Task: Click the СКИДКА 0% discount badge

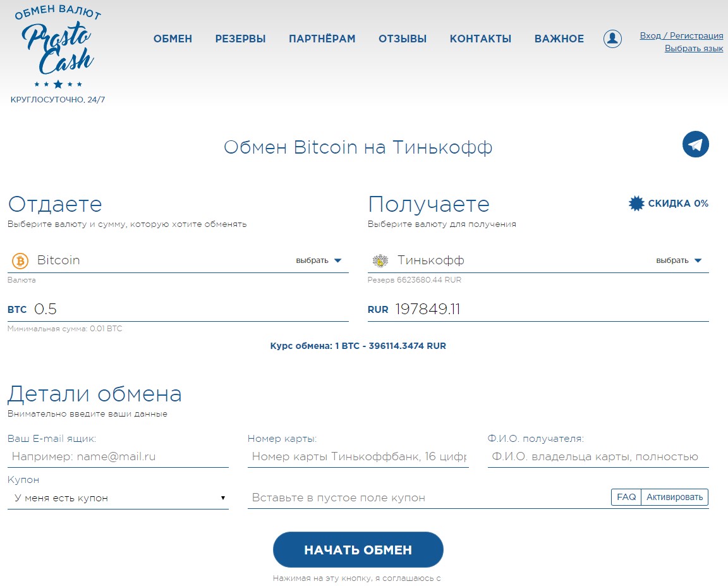Action: (669, 204)
